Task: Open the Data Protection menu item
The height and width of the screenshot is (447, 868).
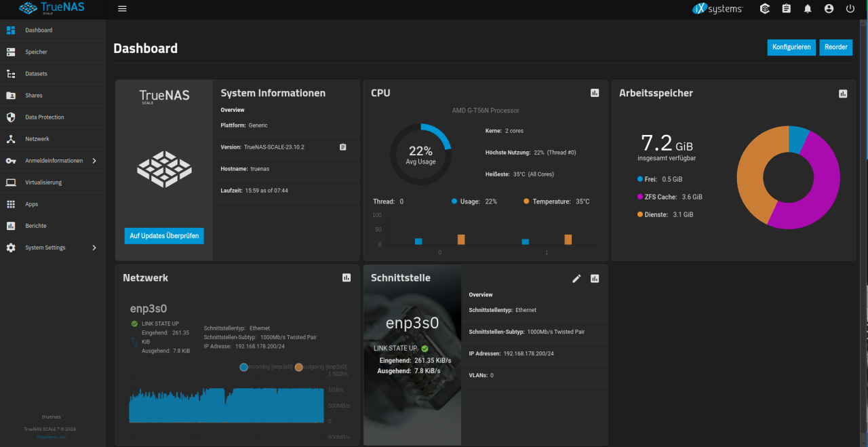Action: coord(53,117)
